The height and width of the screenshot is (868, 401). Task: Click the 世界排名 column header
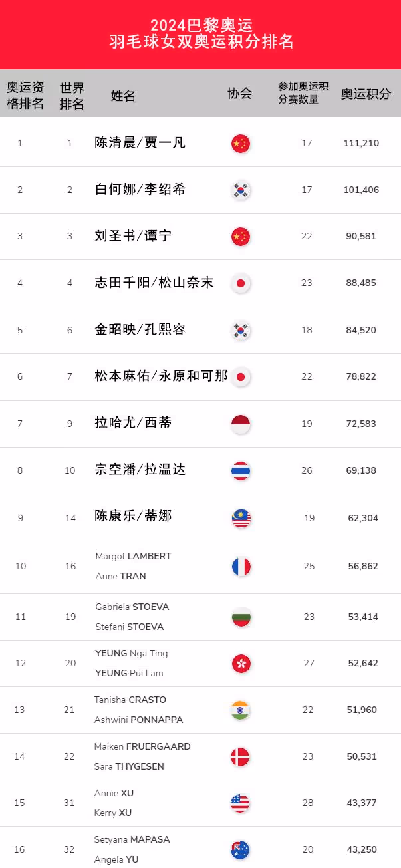pyautogui.click(x=72, y=96)
